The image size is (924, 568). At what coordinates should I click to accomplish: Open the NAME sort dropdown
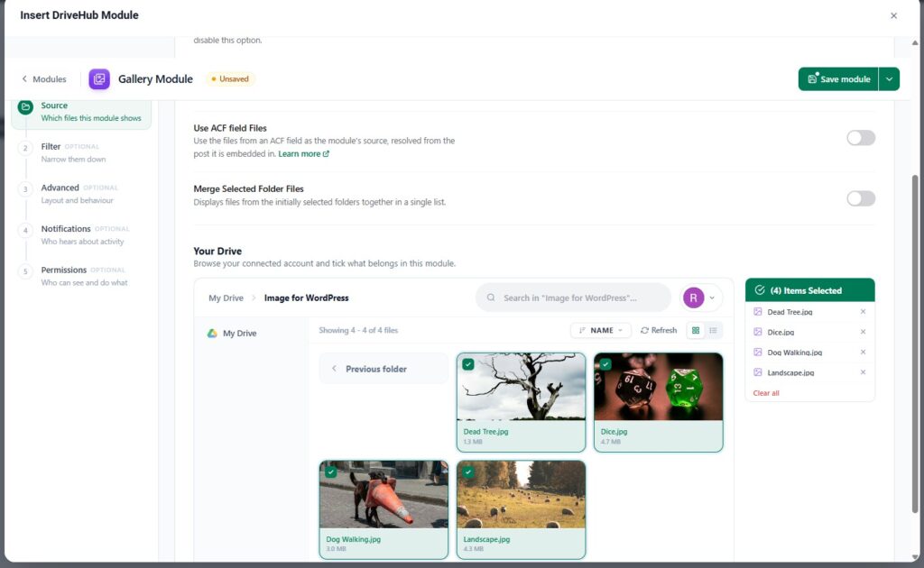click(600, 330)
